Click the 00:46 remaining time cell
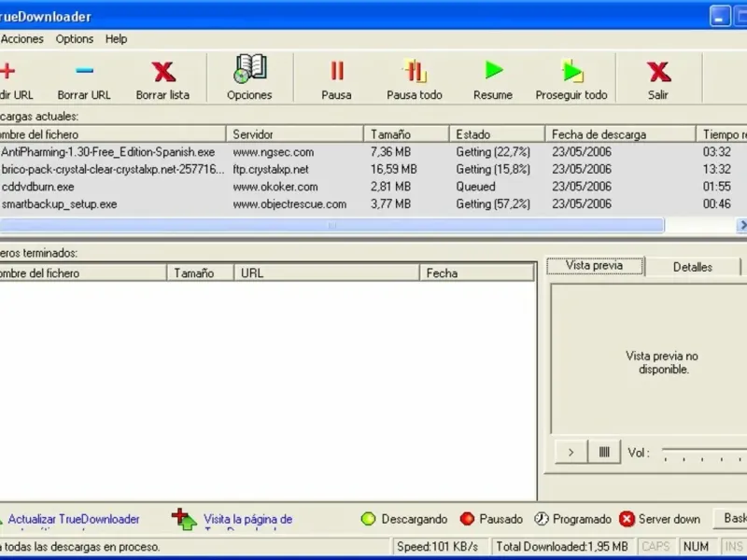This screenshot has width=747, height=560. [717, 204]
